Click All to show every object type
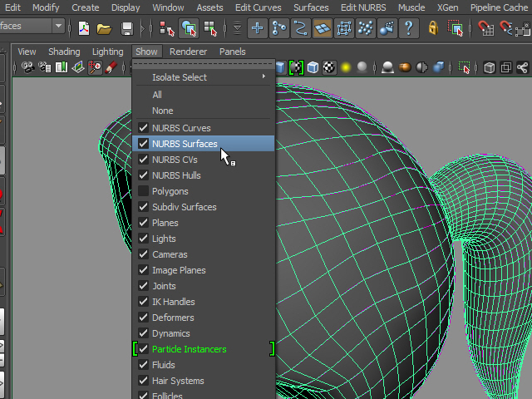532x399 pixels. pos(157,95)
